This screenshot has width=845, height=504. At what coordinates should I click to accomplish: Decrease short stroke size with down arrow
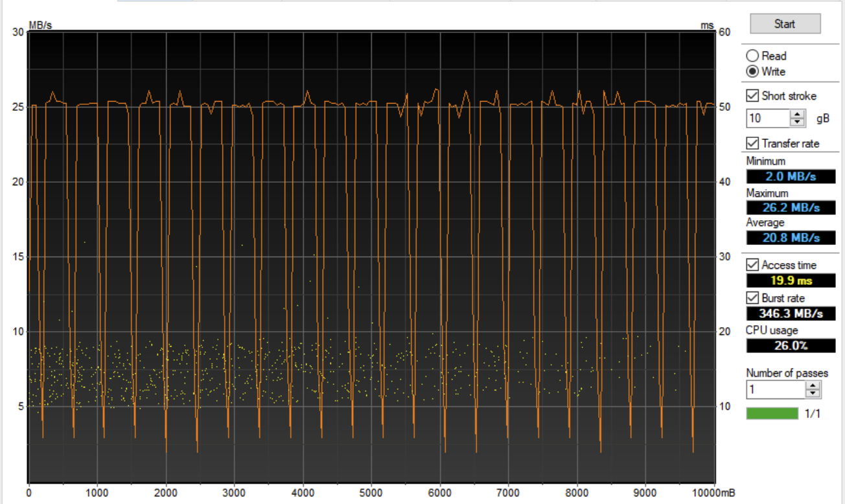[x=798, y=122]
